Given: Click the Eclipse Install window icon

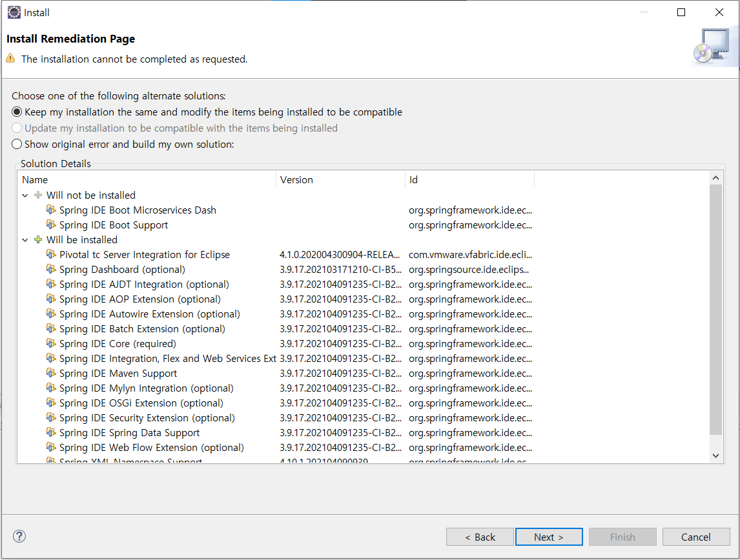Looking at the screenshot, I should click(x=14, y=12).
